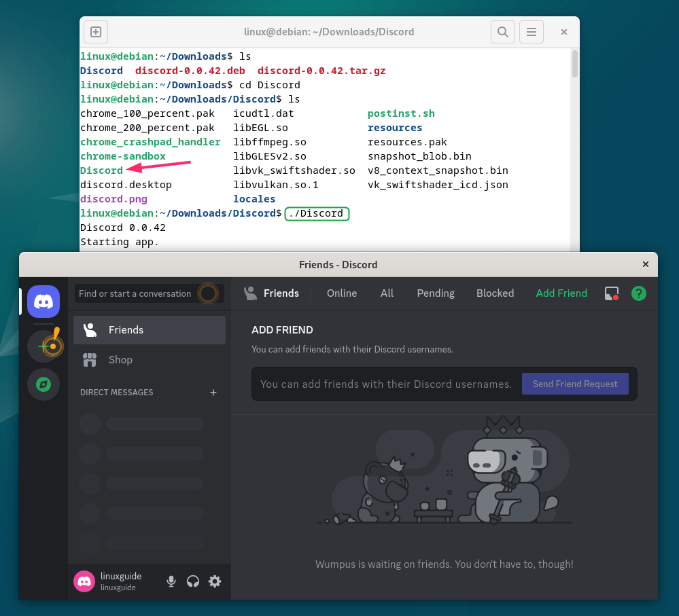This screenshot has width=679, height=616.
Task: Create a DM with plus beside Direct Messages
Action: pyautogui.click(x=213, y=393)
